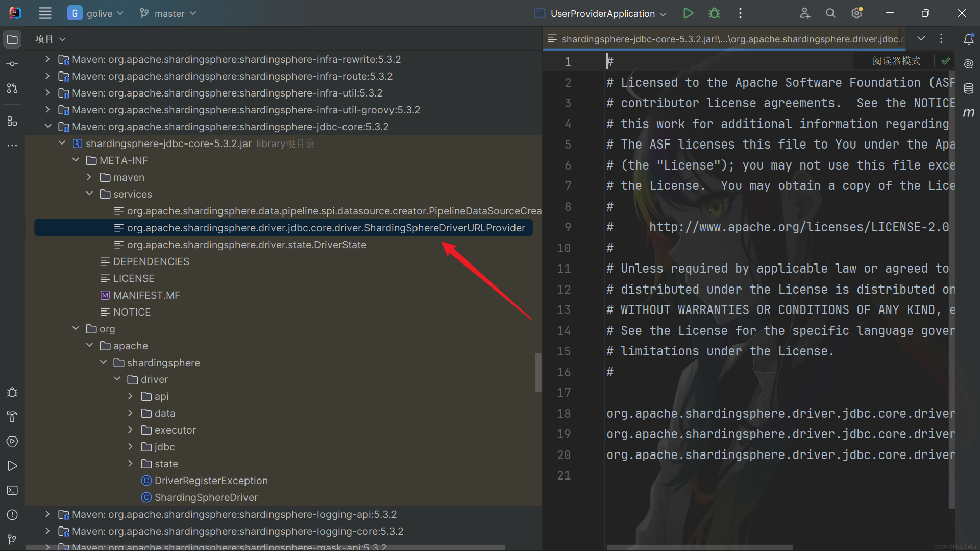Collapse META-INF folder
This screenshot has height=551, width=980.
coord(76,160)
